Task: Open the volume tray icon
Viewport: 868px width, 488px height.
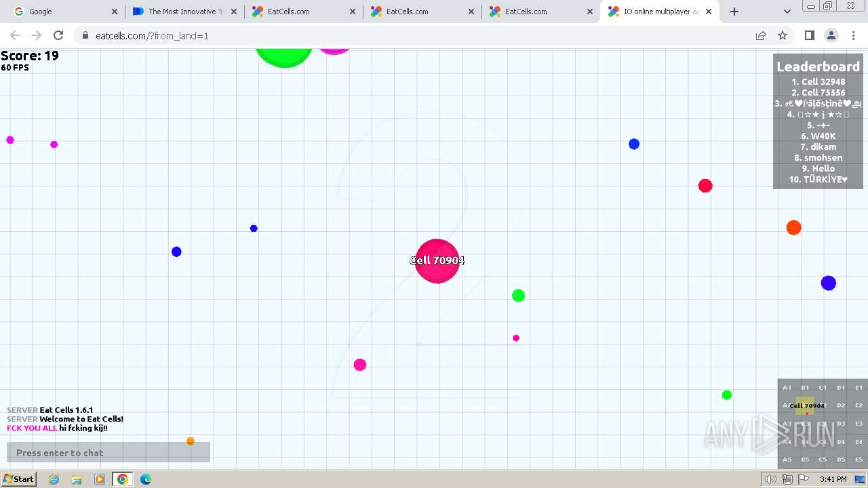Action: (770, 479)
